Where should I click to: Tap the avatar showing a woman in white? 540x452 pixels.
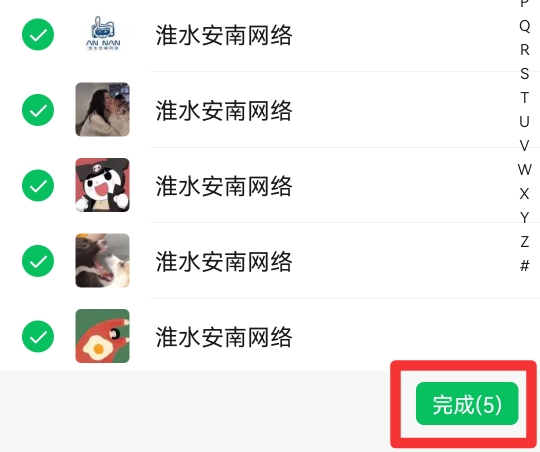[103, 109]
